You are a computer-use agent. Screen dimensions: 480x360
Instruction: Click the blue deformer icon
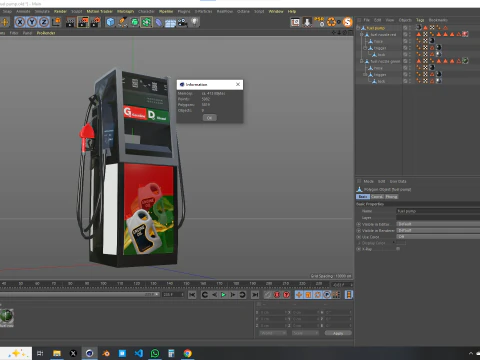(x=158, y=22)
